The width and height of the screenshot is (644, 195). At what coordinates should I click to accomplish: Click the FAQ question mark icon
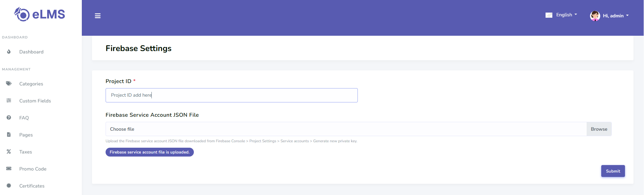(9, 118)
